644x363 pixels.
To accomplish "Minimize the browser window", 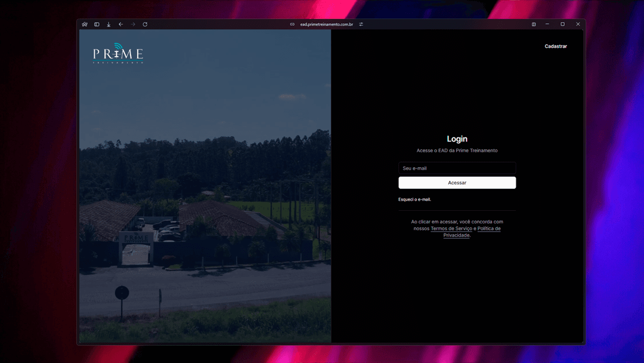I will 547,24.
